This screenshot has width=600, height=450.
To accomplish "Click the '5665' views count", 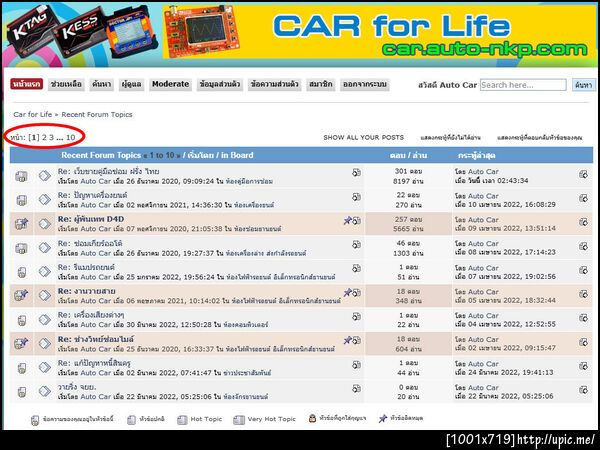I will [402, 229].
